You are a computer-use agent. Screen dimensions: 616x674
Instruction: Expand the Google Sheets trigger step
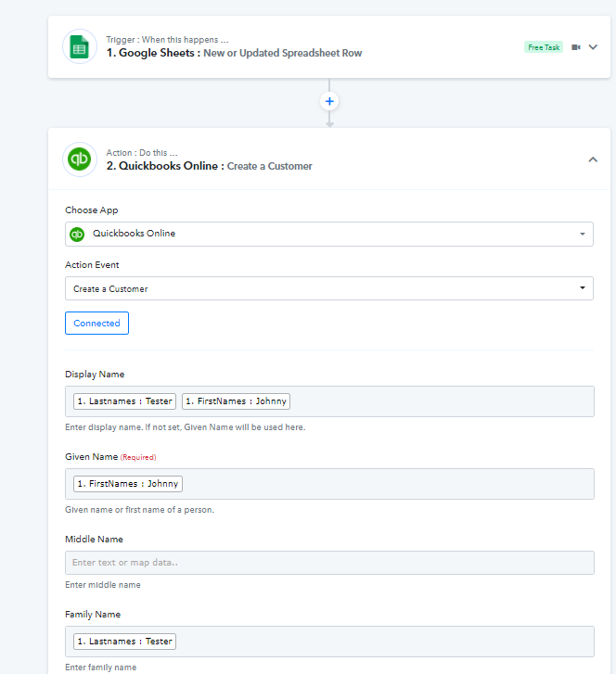click(593, 47)
